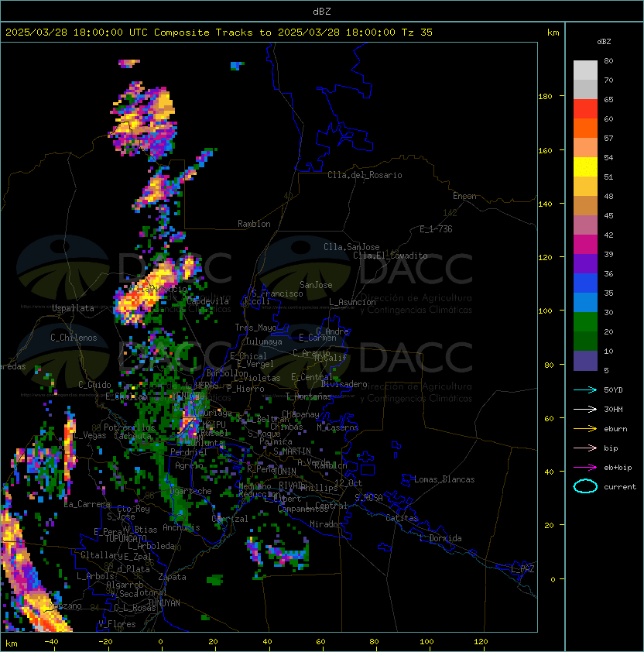Viewport: 644px width, 652px height.
Task: Click the pink bip arrow legend icon
Action: [x=585, y=448]
